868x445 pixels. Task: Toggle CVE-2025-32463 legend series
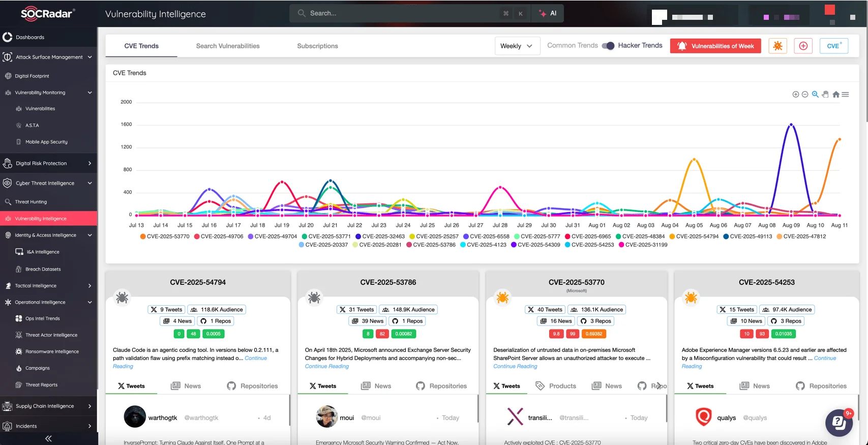click(380, 236)
